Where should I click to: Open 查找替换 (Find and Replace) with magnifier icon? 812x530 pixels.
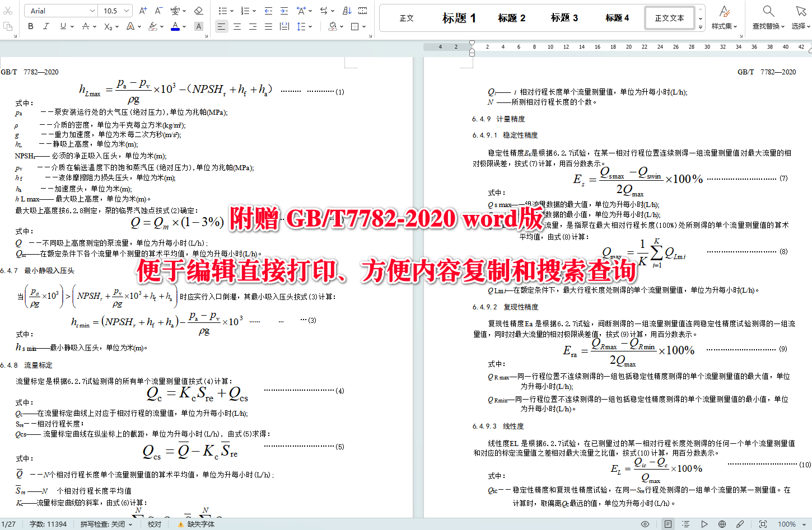[x=767, y=16]
